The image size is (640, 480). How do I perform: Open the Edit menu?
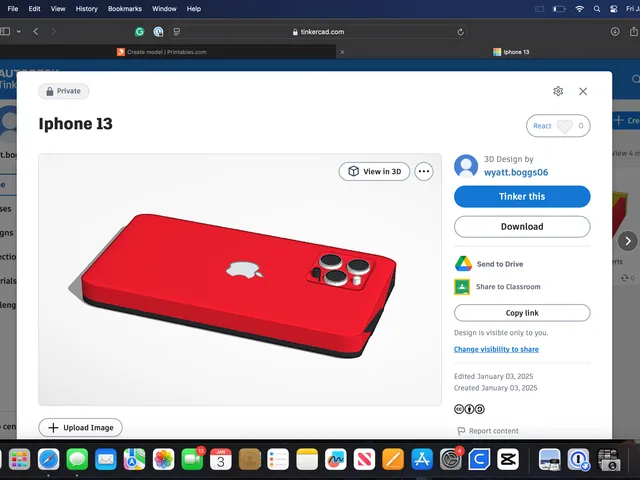(34, 9)
